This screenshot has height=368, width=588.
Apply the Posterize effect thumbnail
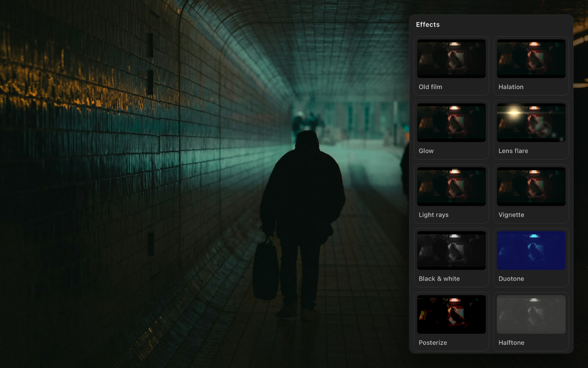(451, 315)
